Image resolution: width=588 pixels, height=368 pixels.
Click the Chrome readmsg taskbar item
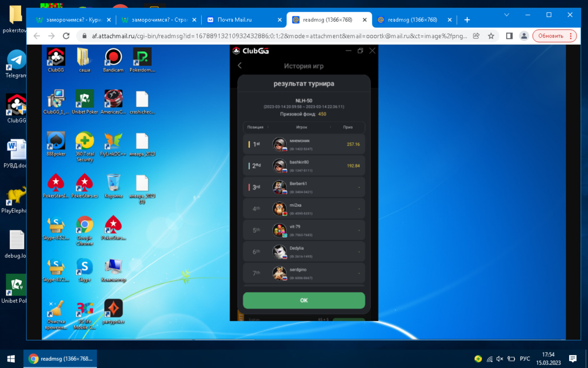point(60,359)
